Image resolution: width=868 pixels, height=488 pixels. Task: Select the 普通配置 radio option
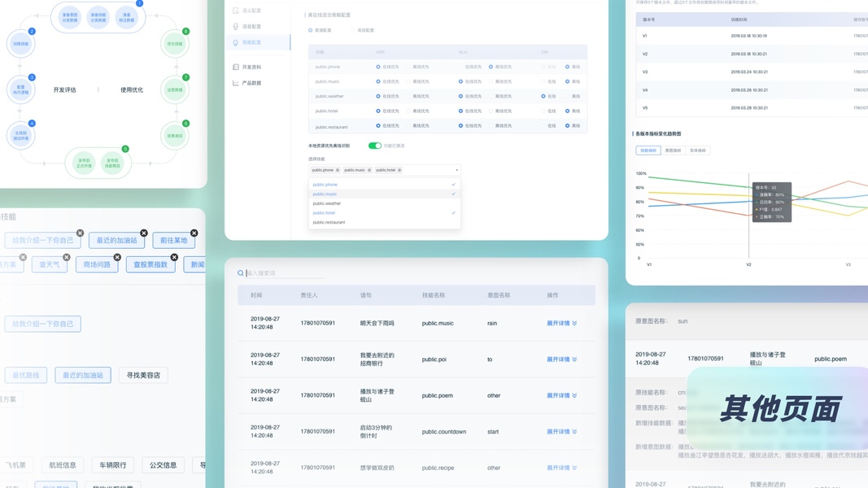310,30
